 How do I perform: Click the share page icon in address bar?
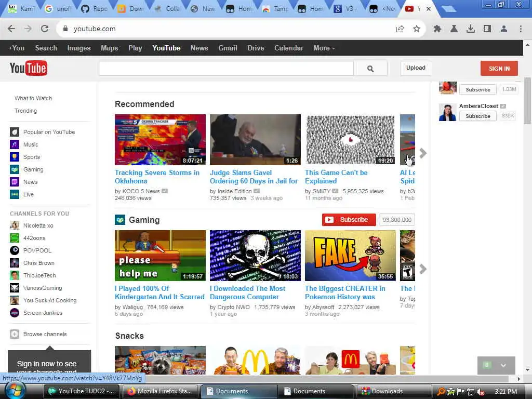[400, 29]
